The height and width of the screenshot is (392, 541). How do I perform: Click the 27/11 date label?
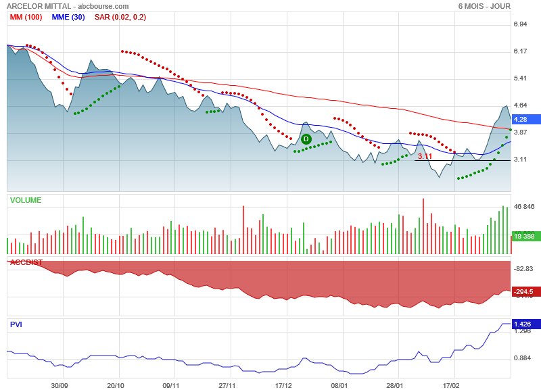[x=227, y=385]
